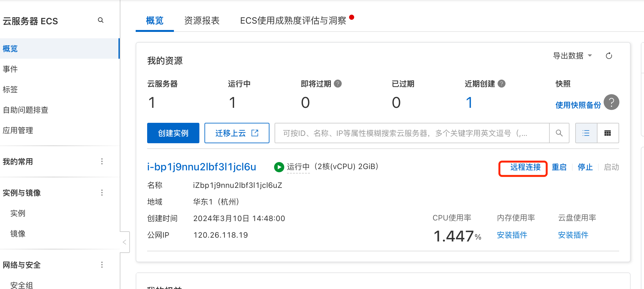Viewport: 644px width, 289px height.
Task: Select 概览 in the sidebar
Action: [x=60, y=48]
